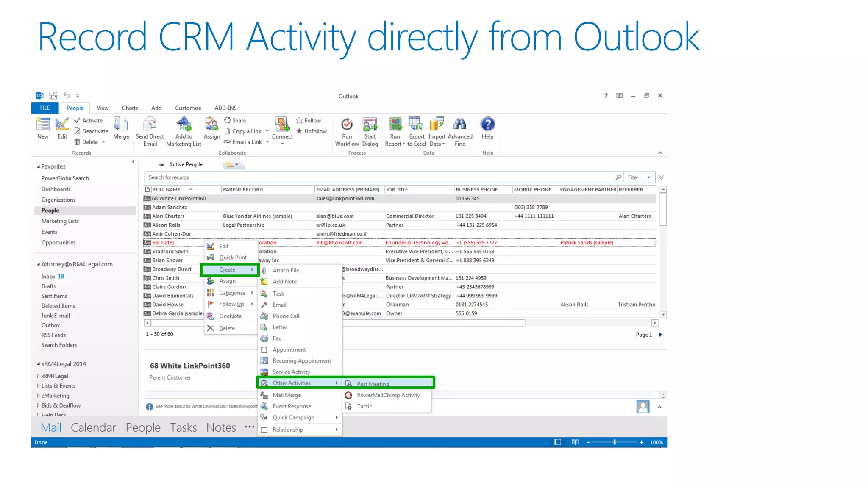Click the Help question mark icon

(x=488, y=124)
